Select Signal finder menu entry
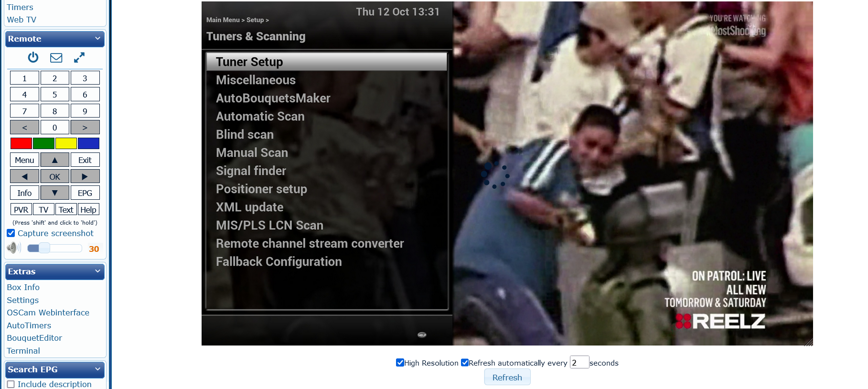The width and height of the screenshot is (868, 389). [x=327, y=171]
